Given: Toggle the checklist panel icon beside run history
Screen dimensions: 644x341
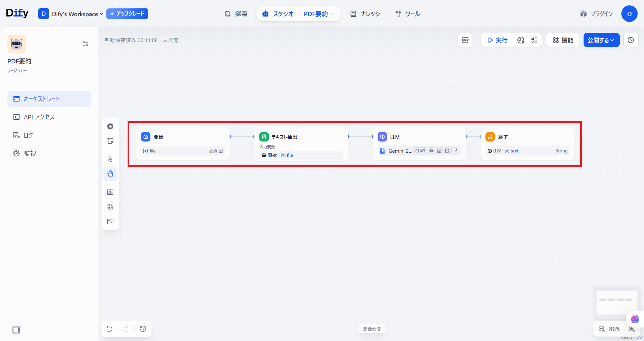Looking at the screenshot, I should (x=534, y=40).
